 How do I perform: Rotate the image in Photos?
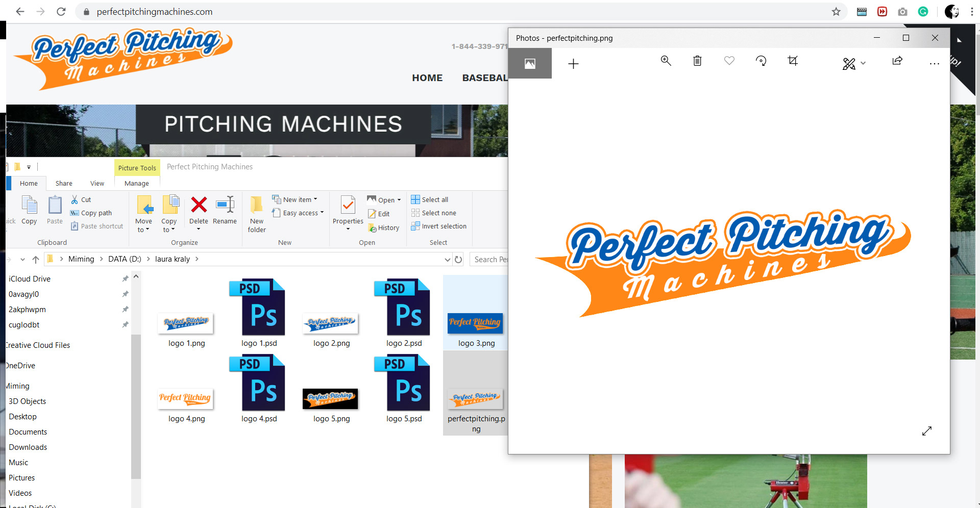[x=761, y=61]
